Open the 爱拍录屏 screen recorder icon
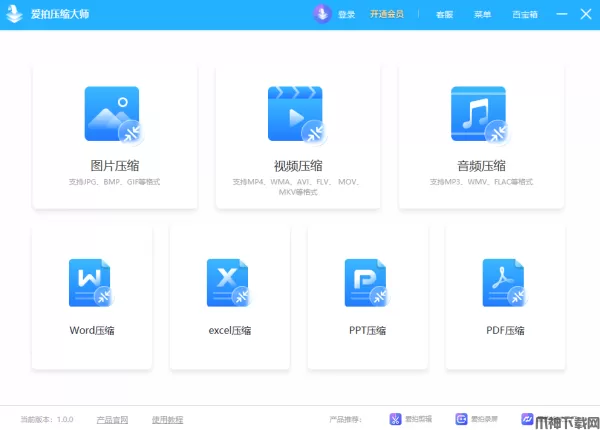The height and width of the screenshot is (430, 600). 461,419
